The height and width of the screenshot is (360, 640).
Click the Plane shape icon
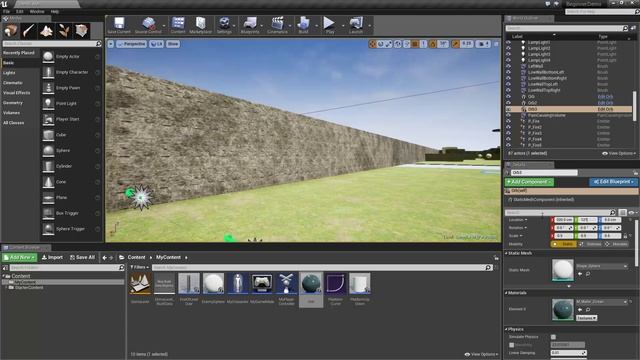pos(48,198)
